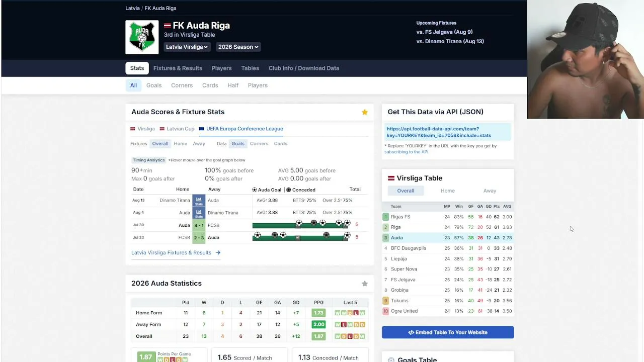
Task: Toggle fixtures filter to Away
Action: 199,144
